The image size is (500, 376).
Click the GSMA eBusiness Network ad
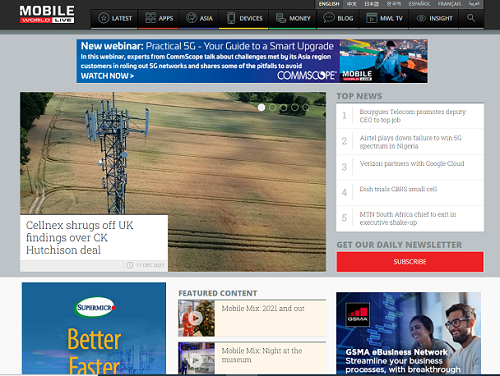[408, 333]
